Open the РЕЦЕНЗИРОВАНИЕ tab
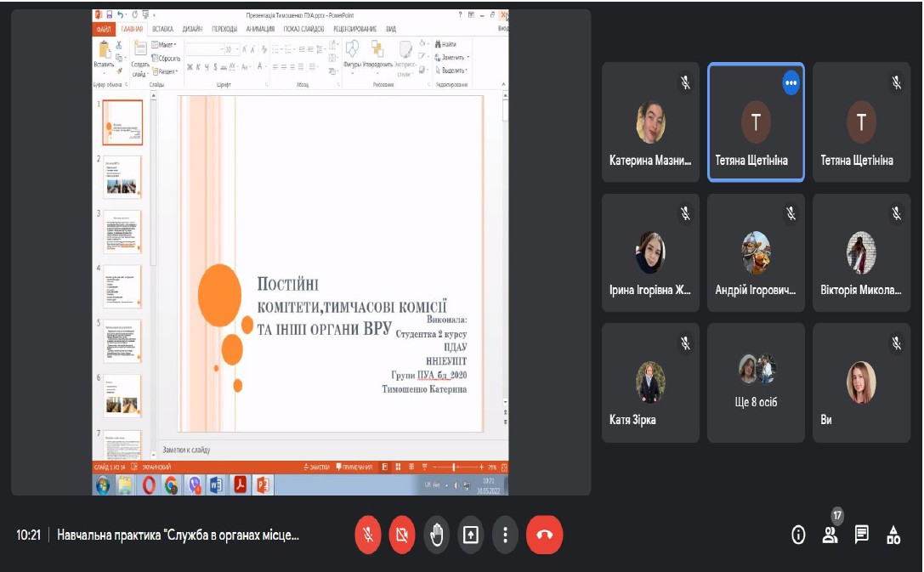 point(354,28)
